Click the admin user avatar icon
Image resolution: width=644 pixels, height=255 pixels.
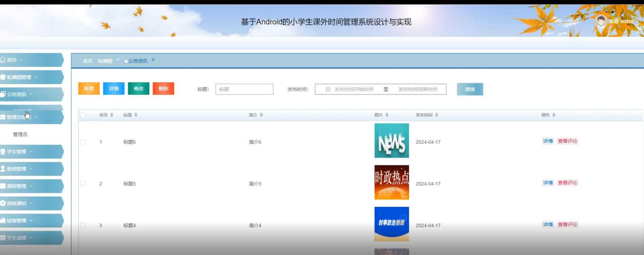[x=601, y=21]
